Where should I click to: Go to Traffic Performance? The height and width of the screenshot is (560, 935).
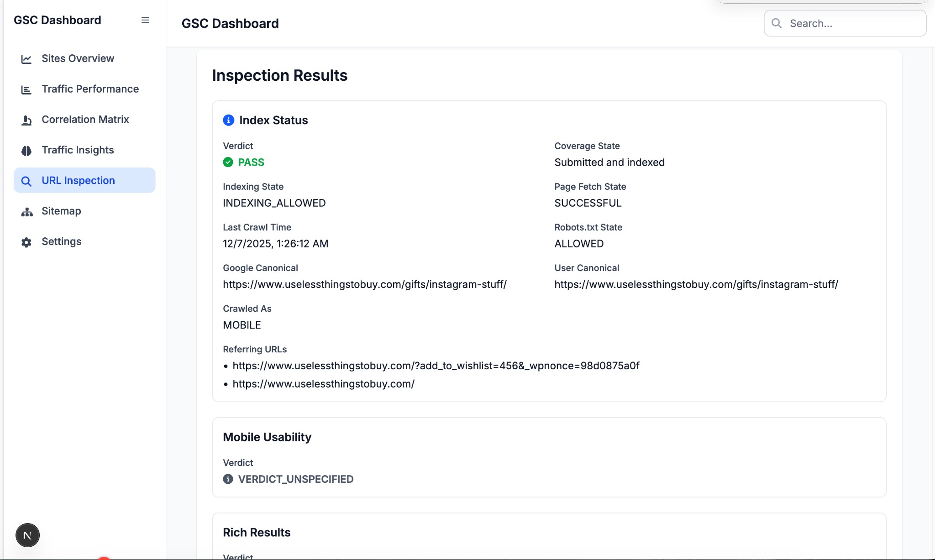tap(84, 89)
